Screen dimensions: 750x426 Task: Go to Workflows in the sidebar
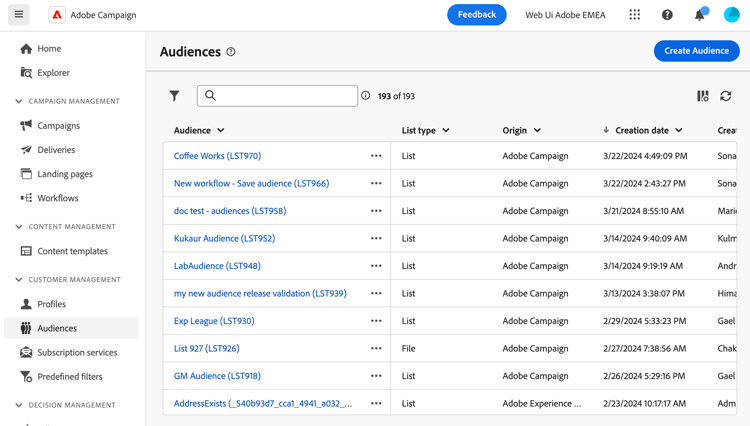[58, 198]
